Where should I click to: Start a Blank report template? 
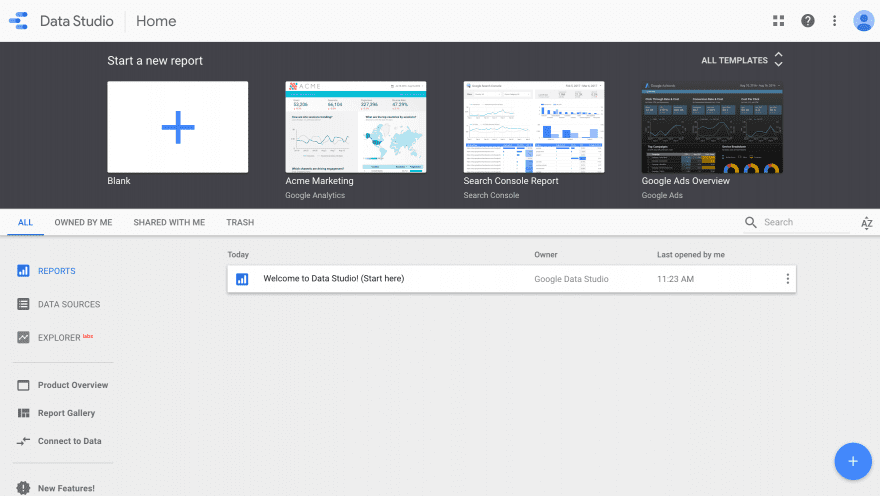pyautogui.click(x=178, y=127)
